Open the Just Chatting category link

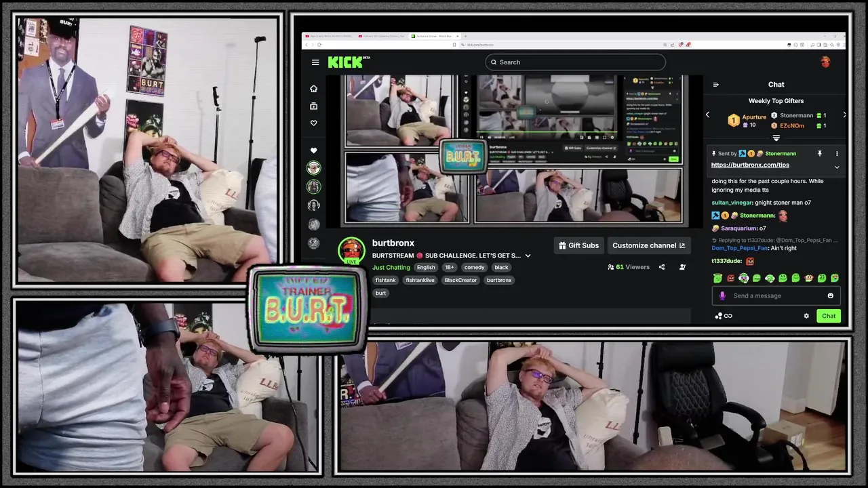click(x=391, y=268)
